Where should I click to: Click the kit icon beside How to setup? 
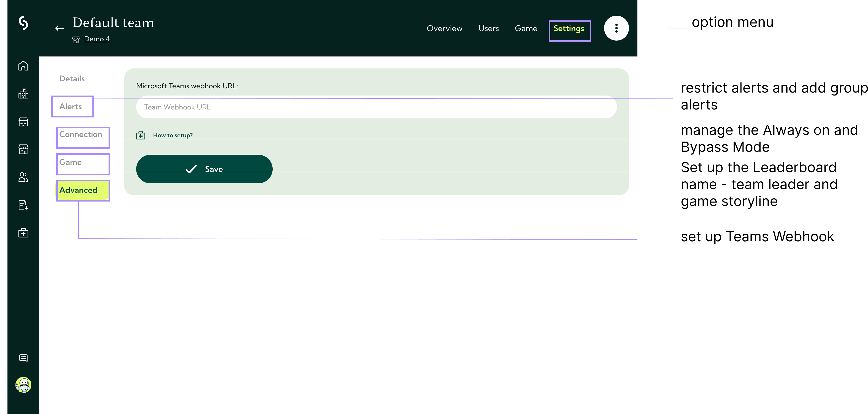[140, 135]
